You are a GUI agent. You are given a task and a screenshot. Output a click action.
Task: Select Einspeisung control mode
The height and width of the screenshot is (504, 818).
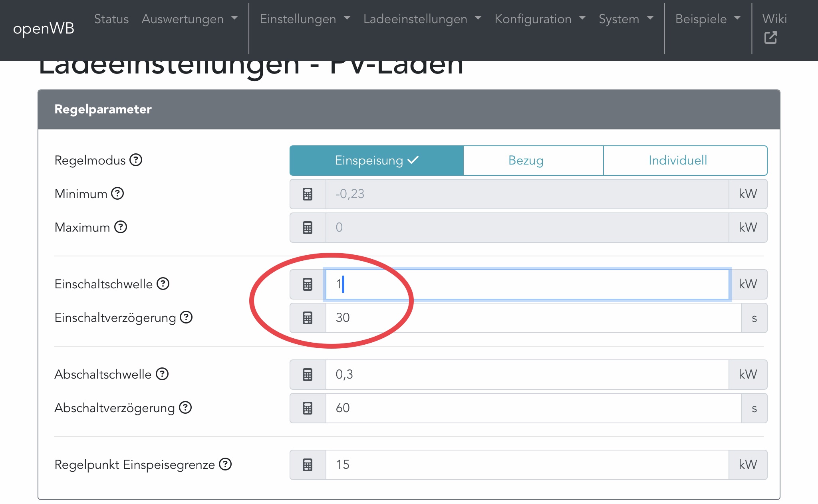(x=376, y=161)
